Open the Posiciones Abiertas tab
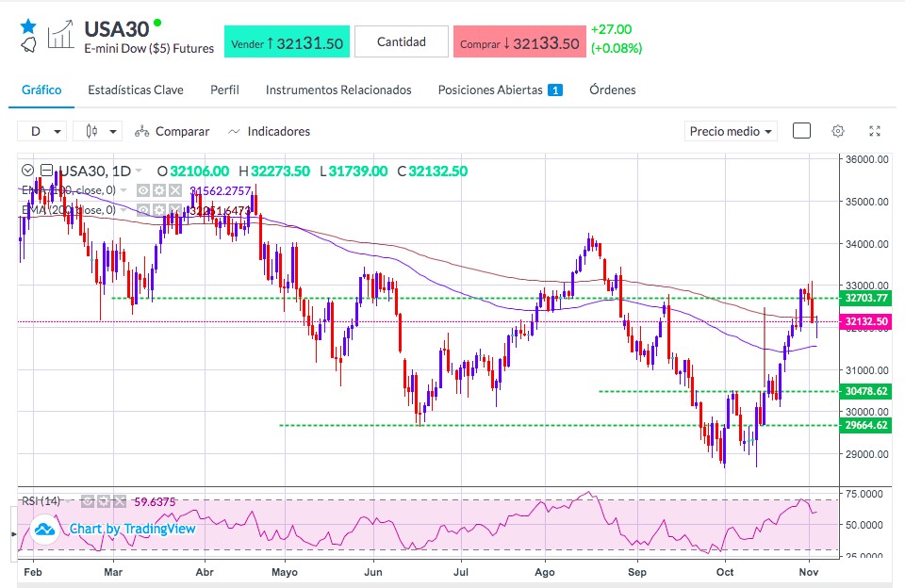This screenshot has width=905, height=588. click(x=500, y=90)
